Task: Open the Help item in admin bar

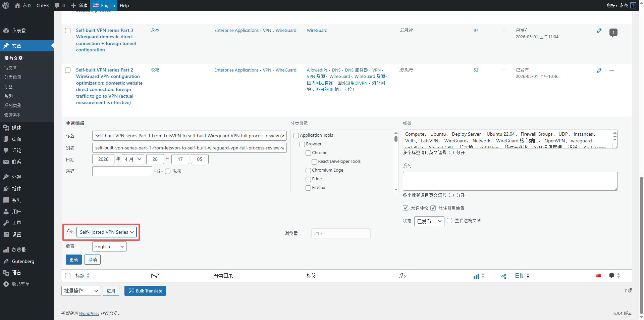Action: pos(124,5)
